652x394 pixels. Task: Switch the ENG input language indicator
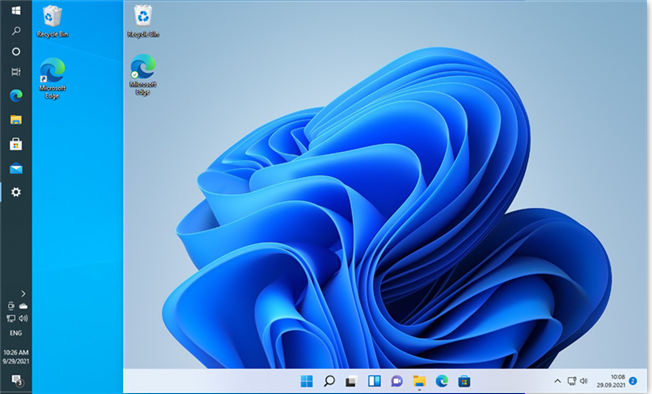click(x=16, y=333)
